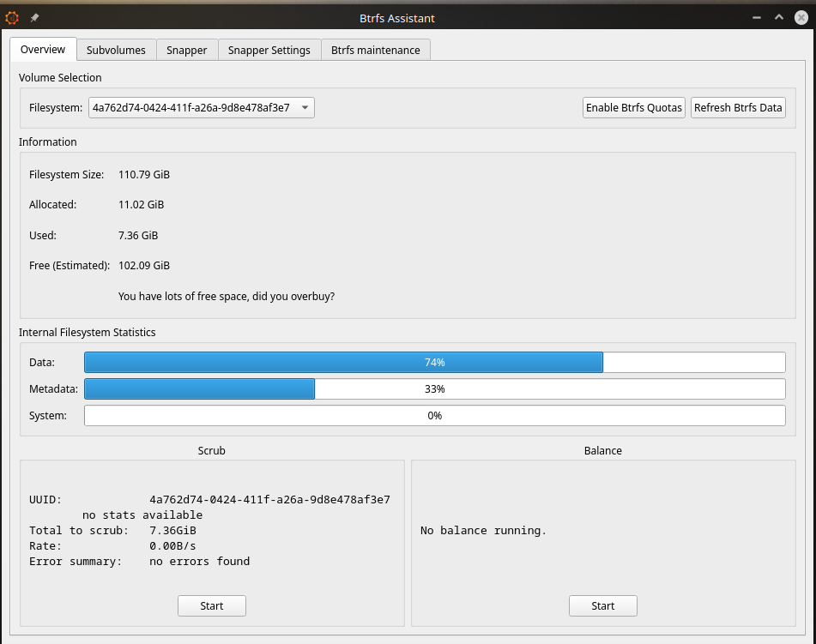Click Refresh Btrfs Data button
Image resolution: width=816 pixels, height=644 pixels.
click(738, 108)
